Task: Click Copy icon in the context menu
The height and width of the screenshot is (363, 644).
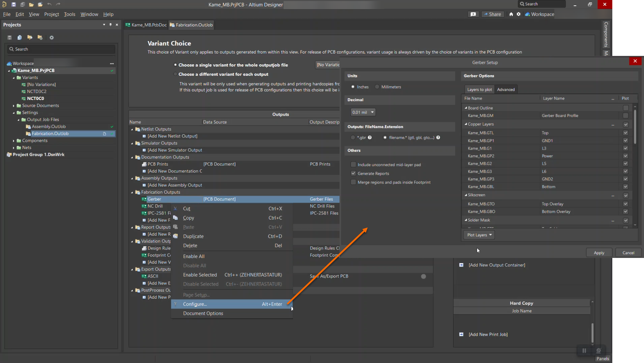Action: pyautogui.click(x=175, y=218)
